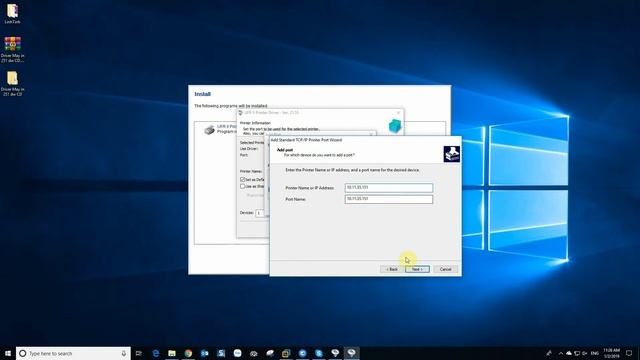Image resolution: width=640 pixels, height=360 pixels.
Task: Open File Explorer from the taskbar
Action: (172, 353)
